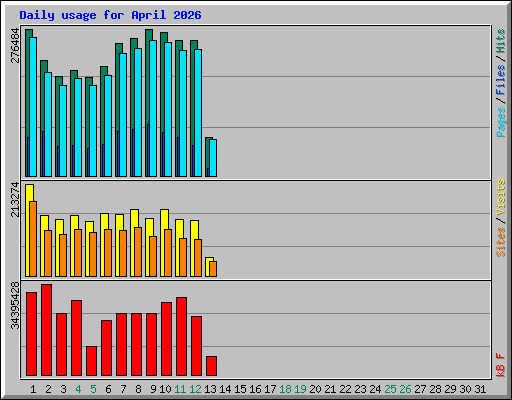Click the orange 'Sites' legend label
512x400 pixels.
coord(501,242)
